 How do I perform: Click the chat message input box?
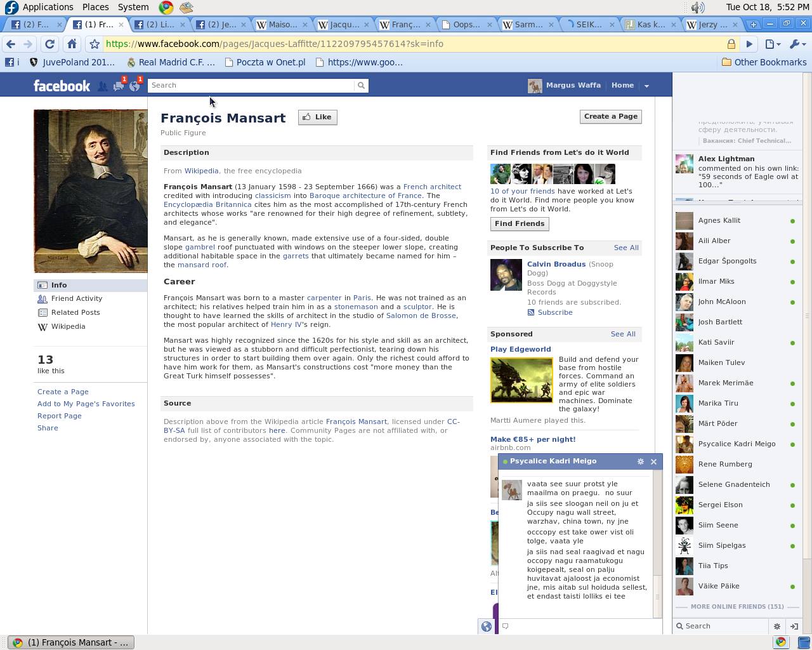pyautogui.click(x=580, y=626)
